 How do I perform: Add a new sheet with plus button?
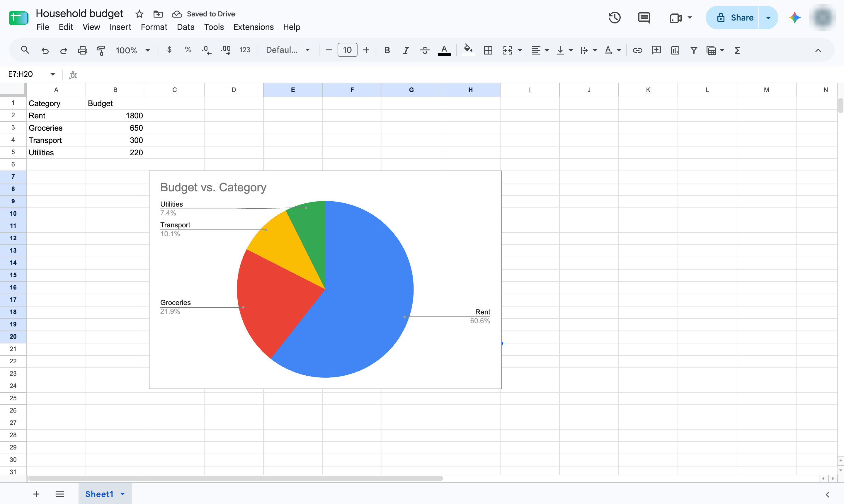tap(36, 494)
